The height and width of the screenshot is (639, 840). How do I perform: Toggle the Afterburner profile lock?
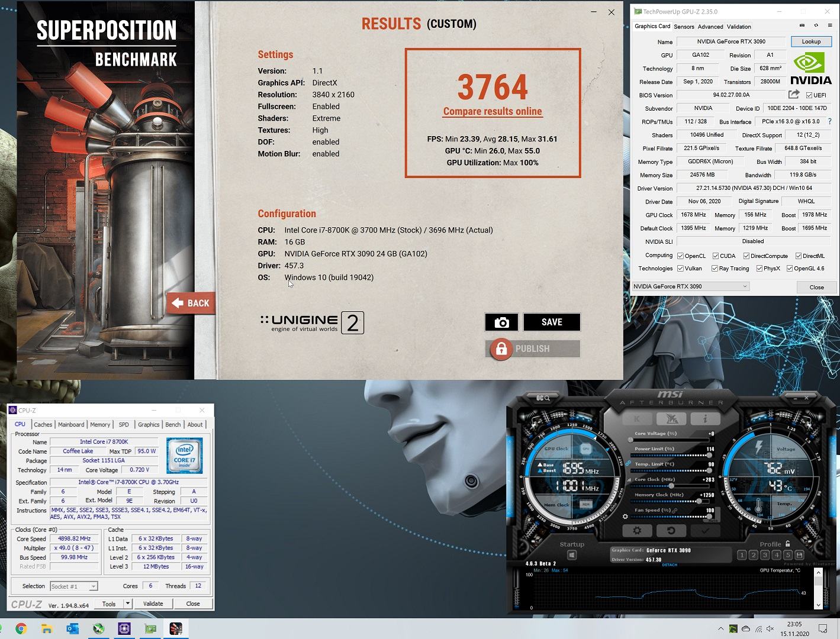pos(788,544)
